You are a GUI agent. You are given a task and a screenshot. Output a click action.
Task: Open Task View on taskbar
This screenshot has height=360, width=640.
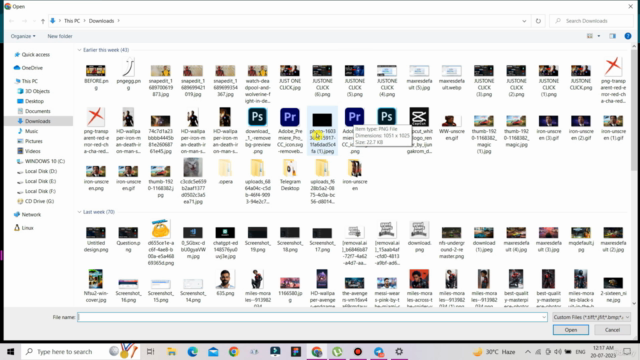[151, 351]
